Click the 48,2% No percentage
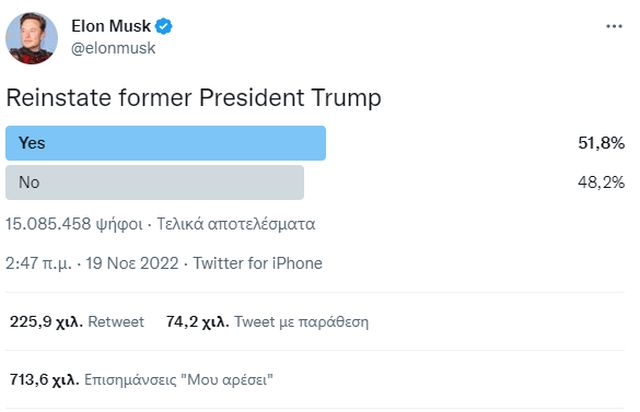This screenshot has height=412, width=640. [x=602, y=183]
